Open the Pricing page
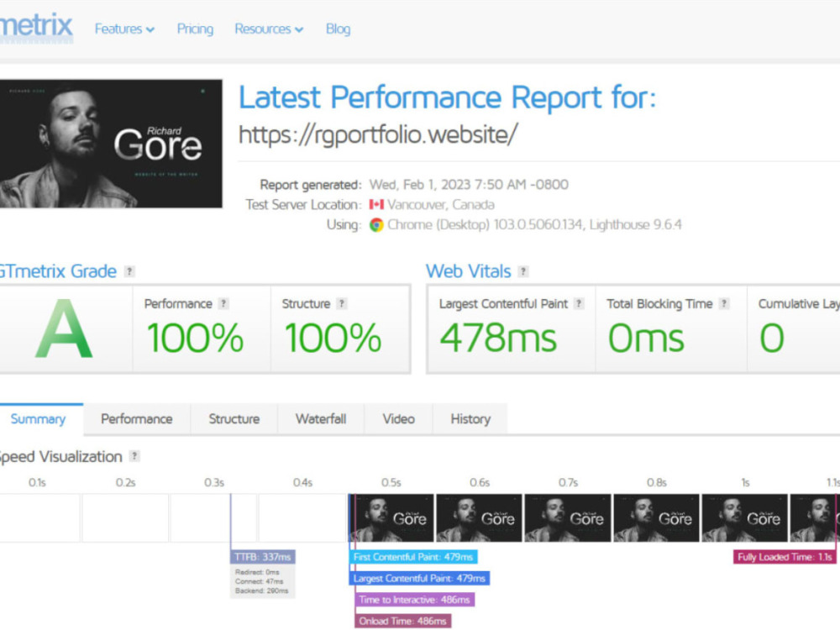Viewport: 840px width, 630px height. tap(195, 29)
